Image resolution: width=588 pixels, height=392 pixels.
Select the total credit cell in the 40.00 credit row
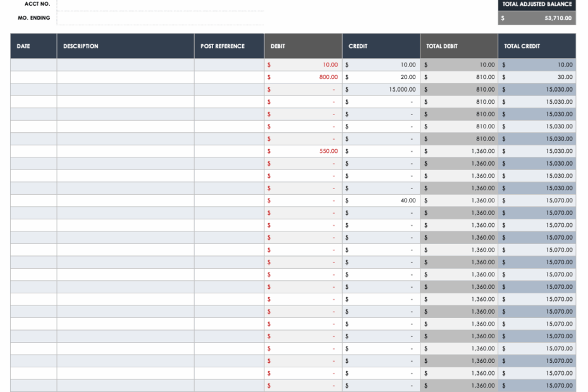coord(537,200)
